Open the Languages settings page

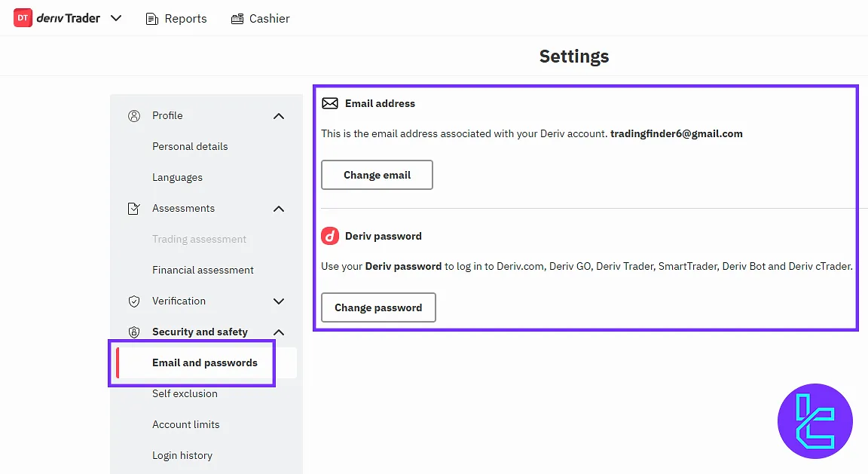click(177, 177)
